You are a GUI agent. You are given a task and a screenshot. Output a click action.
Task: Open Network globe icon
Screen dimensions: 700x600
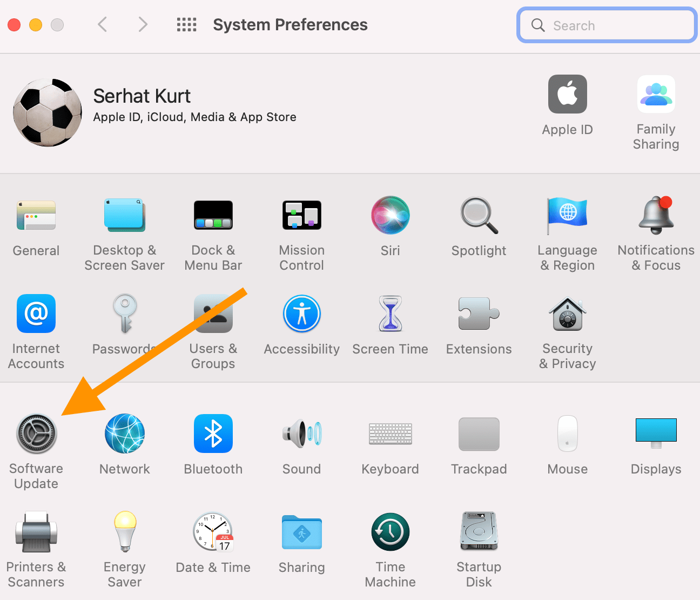pos(125,434)
